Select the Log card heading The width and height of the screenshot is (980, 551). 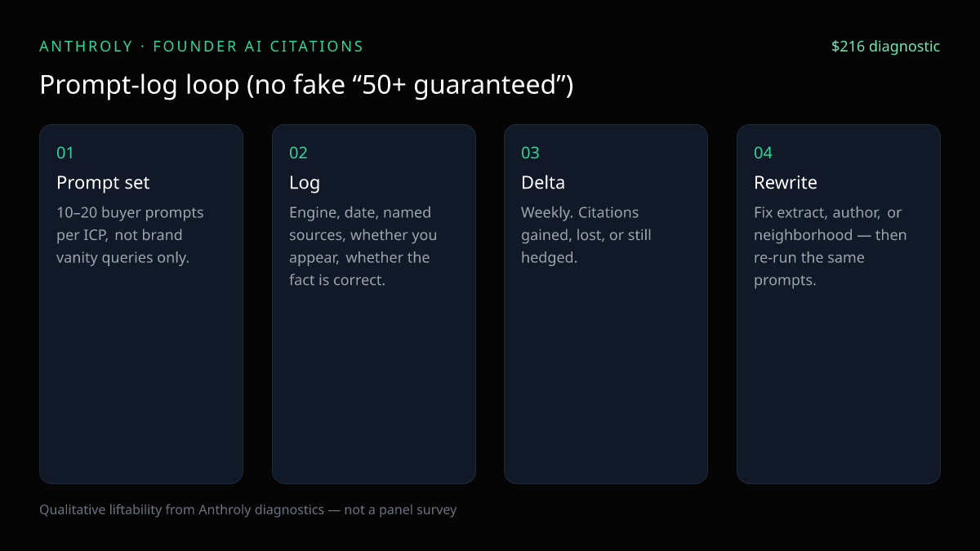click(x=305, y=182)
